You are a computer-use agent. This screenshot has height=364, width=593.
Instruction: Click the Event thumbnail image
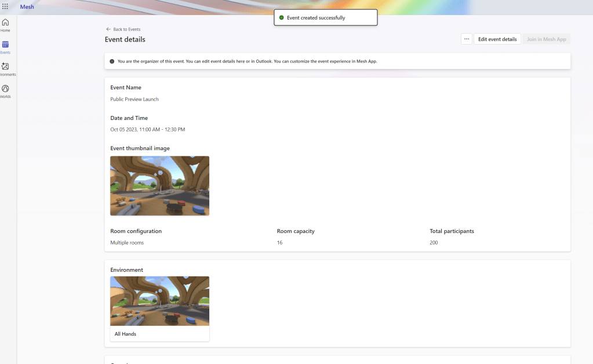point(159,185)
